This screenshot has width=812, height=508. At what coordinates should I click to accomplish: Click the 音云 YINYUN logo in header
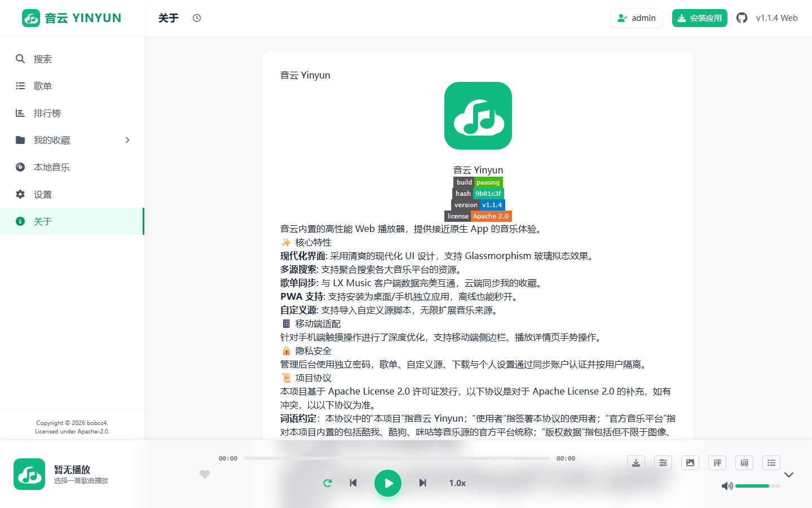tap(72, 18)
